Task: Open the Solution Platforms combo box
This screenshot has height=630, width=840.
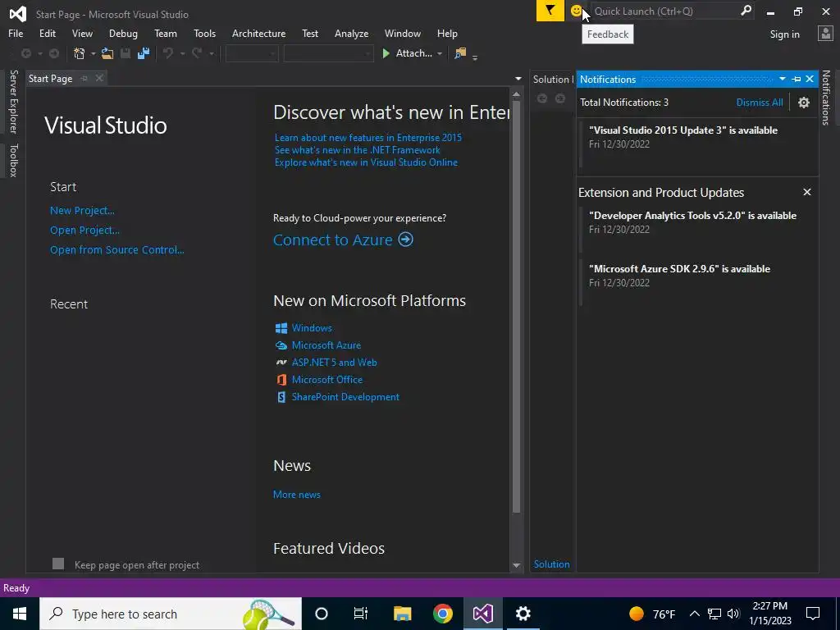Action: coord(328,53)
